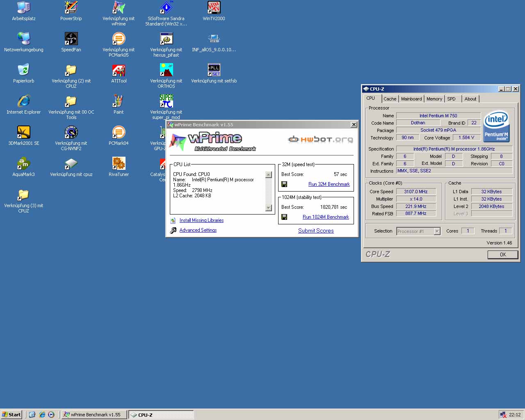
Task: Click the system tray clock showing 22:12
Action: click(x=515, y=415)
